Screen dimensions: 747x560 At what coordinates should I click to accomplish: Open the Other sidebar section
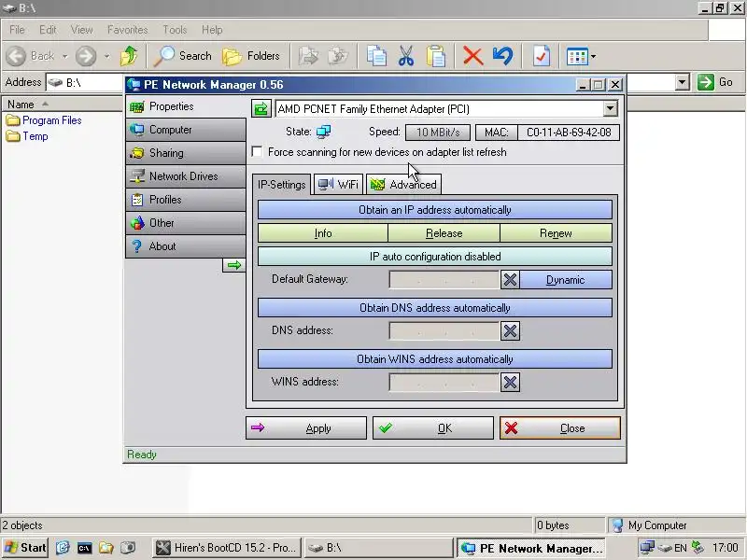[186, 223]
